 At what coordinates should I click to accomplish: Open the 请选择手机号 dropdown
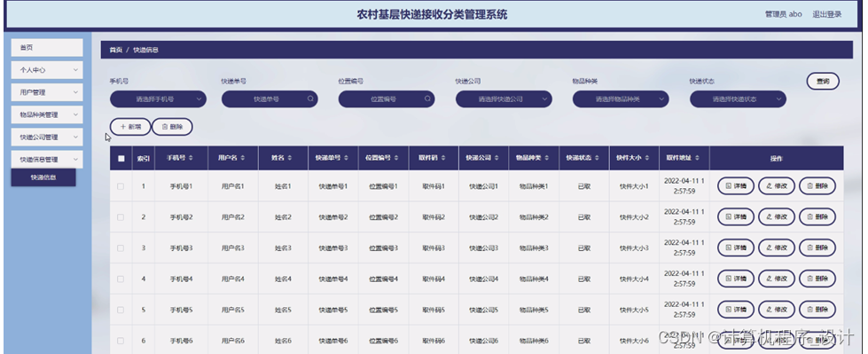(x=159, y=99)
